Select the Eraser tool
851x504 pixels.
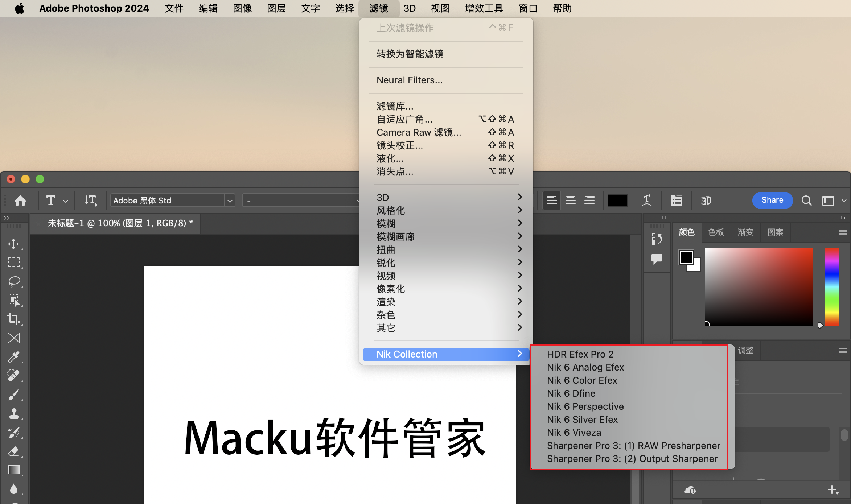(x=14, y=451)
